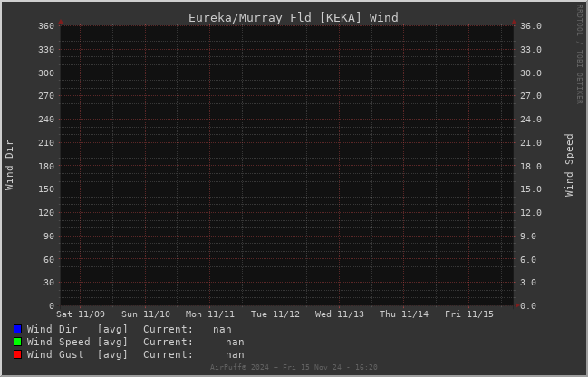Click the Wed 11/13 date label
This screenshot has height=377, width=588.
coord(340,314)
